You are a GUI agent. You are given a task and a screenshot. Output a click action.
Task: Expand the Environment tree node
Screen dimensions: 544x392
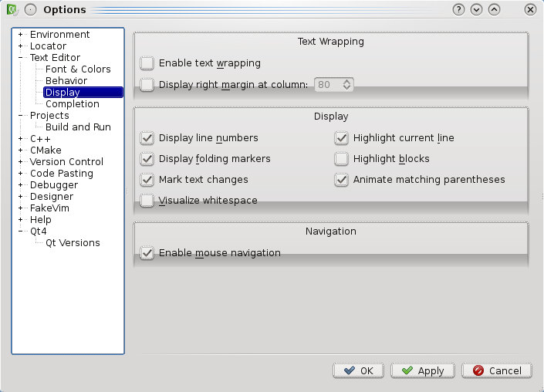click(21, 35)
